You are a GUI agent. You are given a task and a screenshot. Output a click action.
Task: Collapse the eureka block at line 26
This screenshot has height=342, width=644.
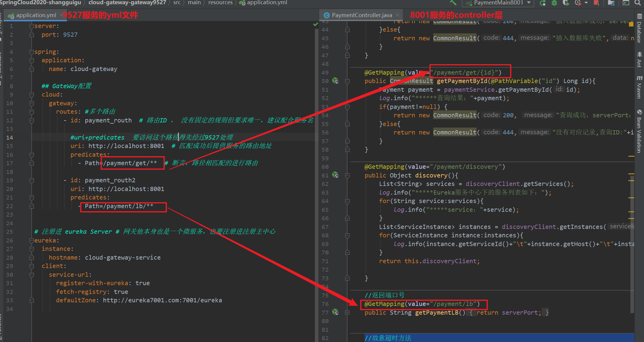[32, 240]
